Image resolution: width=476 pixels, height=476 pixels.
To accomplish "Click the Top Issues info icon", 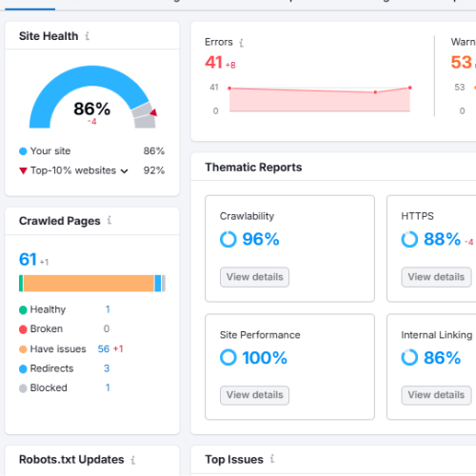I will click(272, 459).
